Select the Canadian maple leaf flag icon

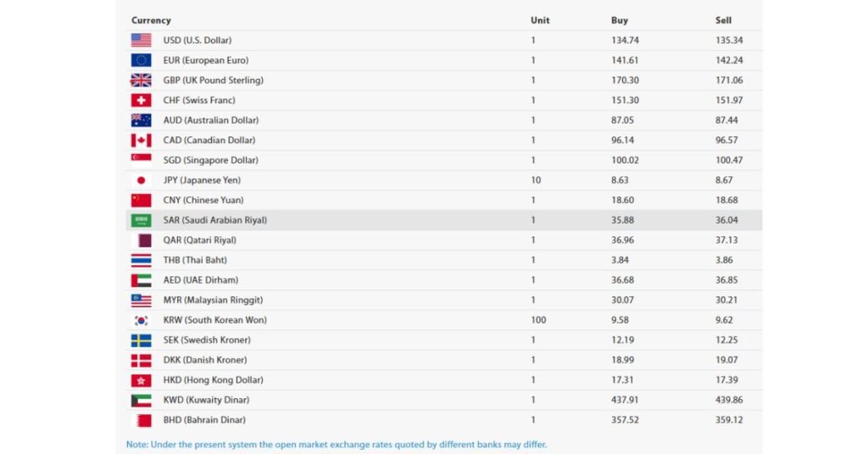(142, 140)
